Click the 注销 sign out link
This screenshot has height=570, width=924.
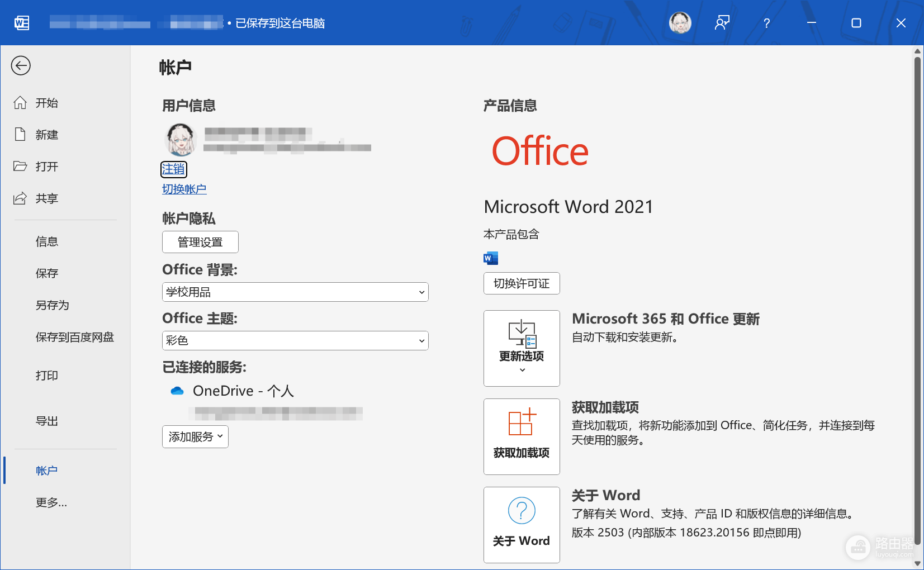173,169
